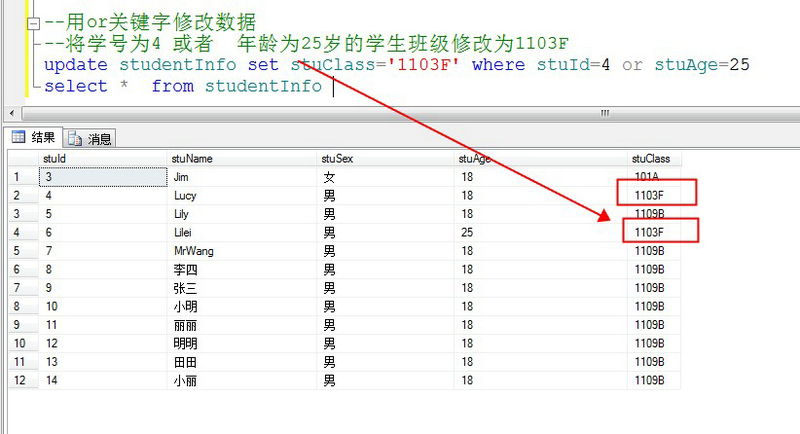Click the name cell Lilei
800x434 pixels.
pyautogui.click(x=242, y=233)
